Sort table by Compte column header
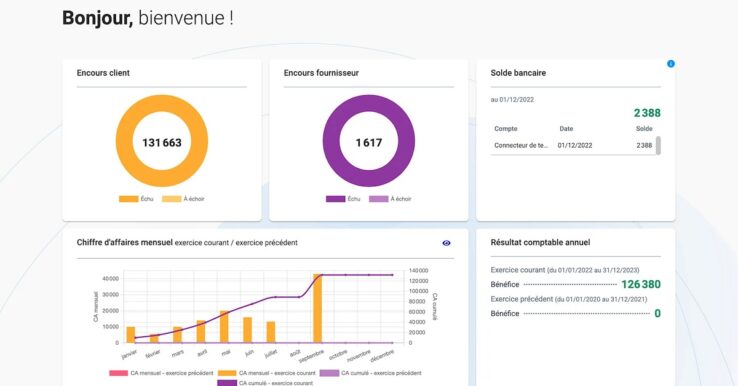 pos(505,129)
